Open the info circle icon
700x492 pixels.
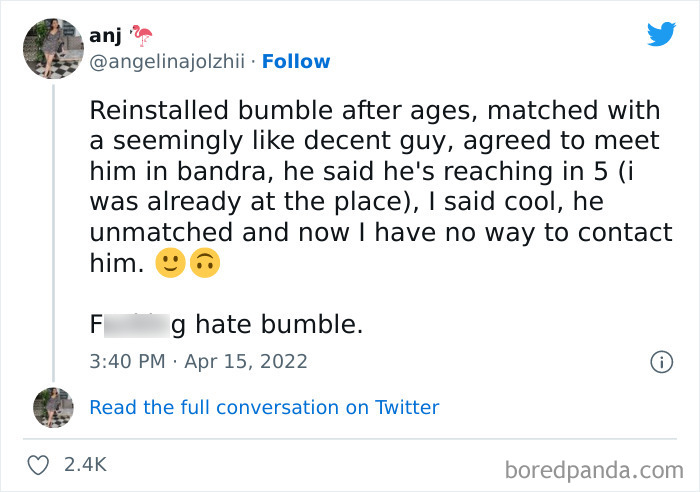point(660,361)
